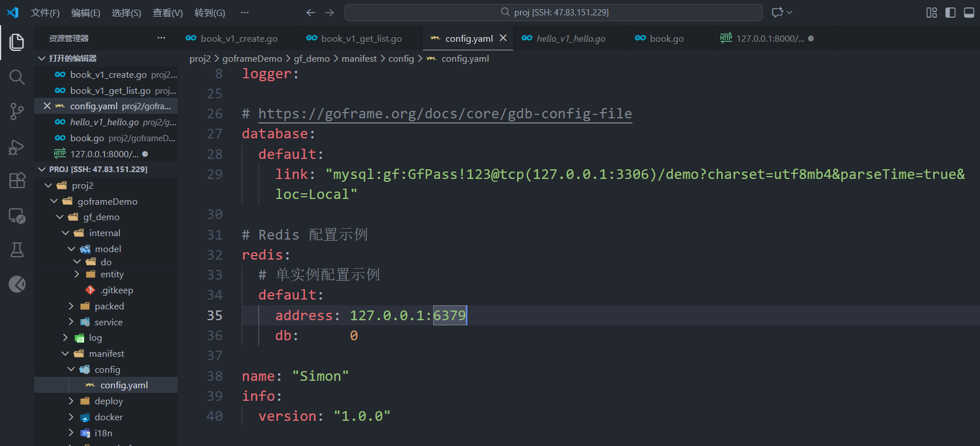Screen dimensions: 980x446
Task: Open the Testing flask view
Action: point(17,250)
